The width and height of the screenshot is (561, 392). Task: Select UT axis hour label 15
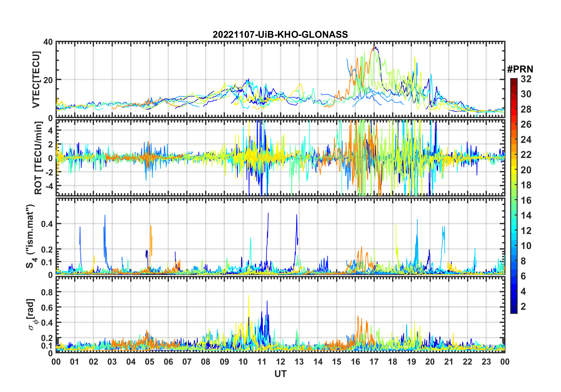337,362
